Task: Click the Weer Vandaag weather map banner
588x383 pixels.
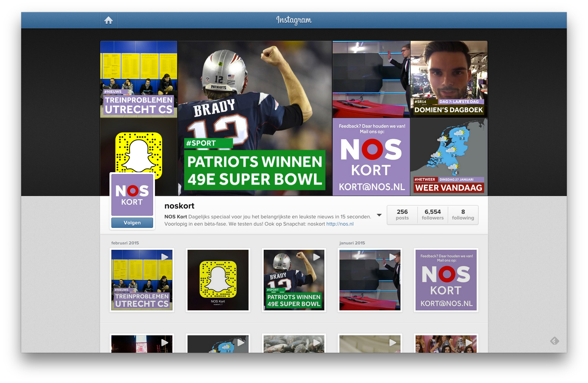Action: 449,157
